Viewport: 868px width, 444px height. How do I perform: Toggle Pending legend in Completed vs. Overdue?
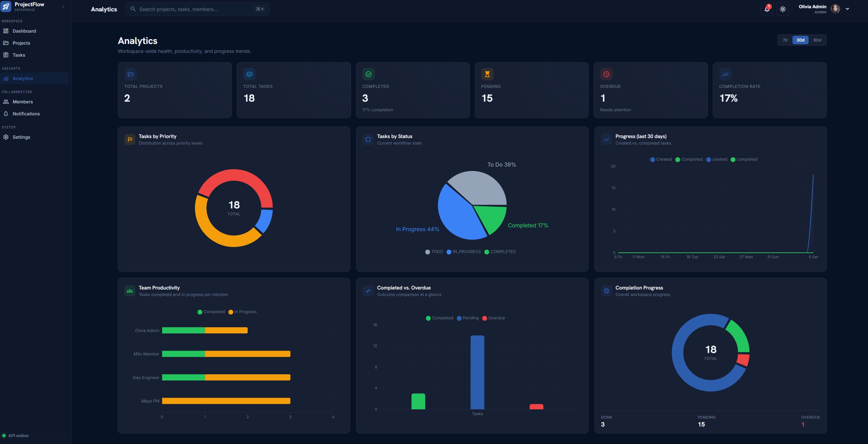(468, 318)
